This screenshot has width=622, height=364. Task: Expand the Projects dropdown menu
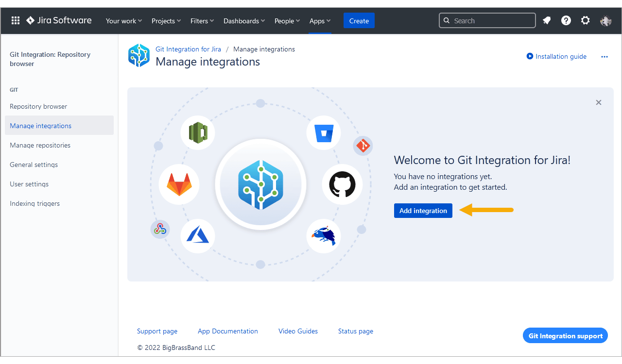point(166,21)
